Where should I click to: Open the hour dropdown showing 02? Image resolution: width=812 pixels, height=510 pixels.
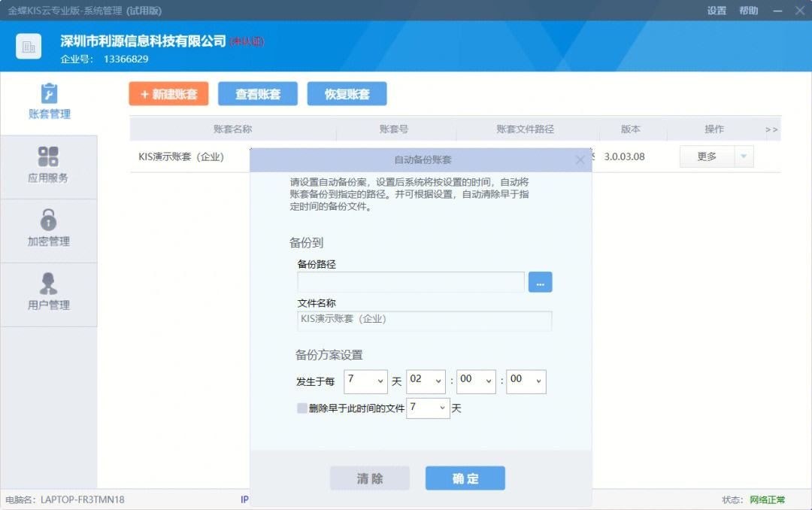coord(426,381)
